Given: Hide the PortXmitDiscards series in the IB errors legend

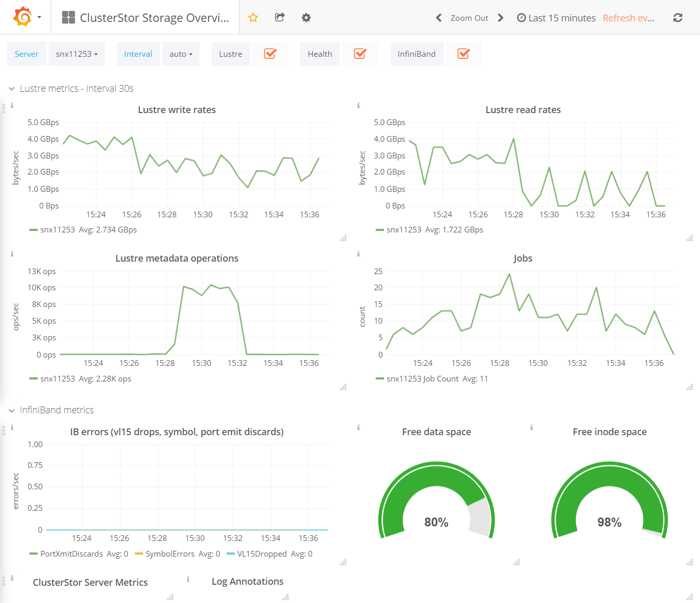Looking at the screenshot, I should 70,553.
